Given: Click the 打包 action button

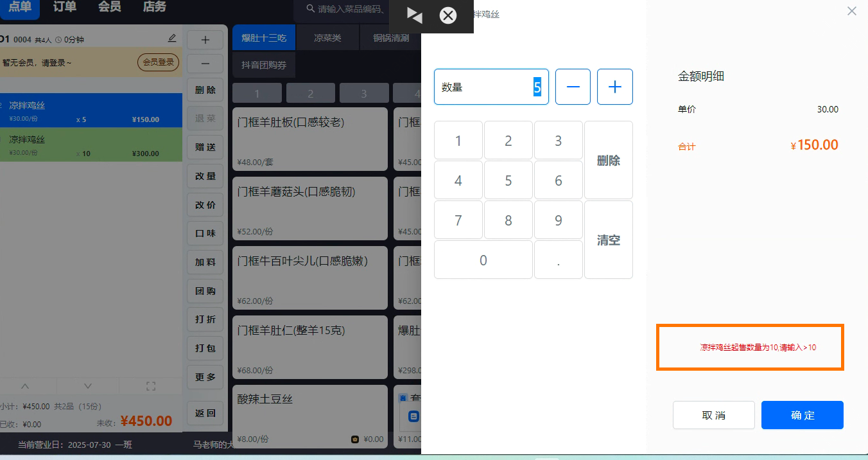Looking at the screenshot, I should 205,348.
